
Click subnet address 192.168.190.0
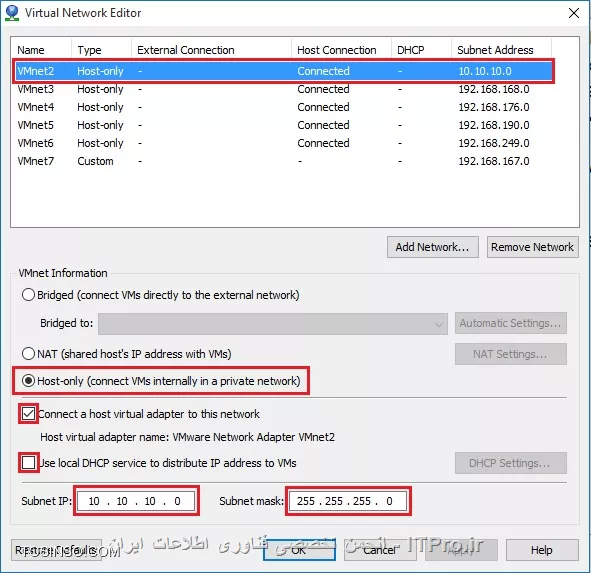494,125
